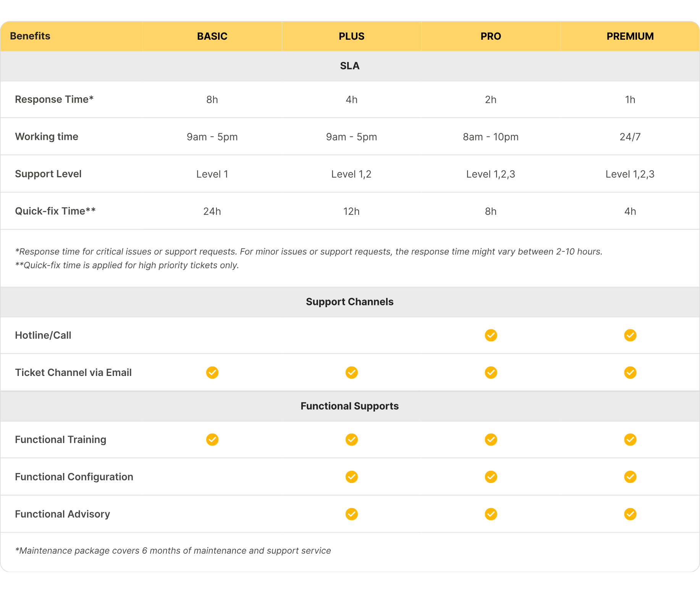Click the PREMIUM checkmark for Hotline/Call
The height and width of the screenshot is (593, 700).
pyautogui.click(x=630, y=335)
